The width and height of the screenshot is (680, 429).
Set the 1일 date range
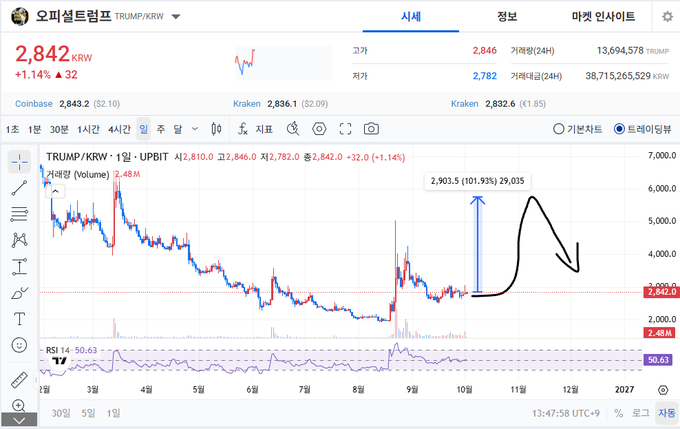tap(114, 413)
